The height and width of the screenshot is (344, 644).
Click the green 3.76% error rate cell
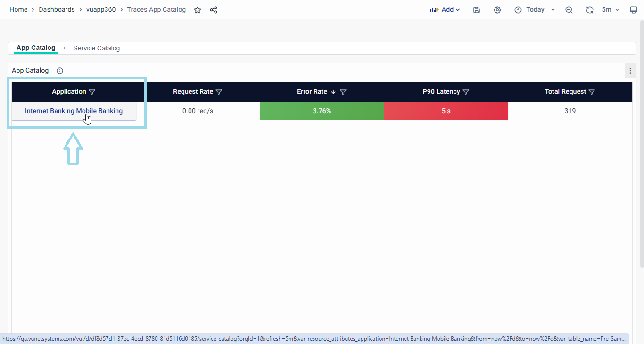[322, 111]
